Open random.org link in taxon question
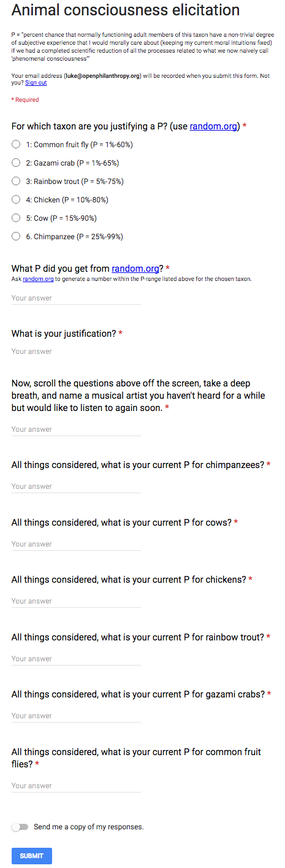 click(215, 126)
